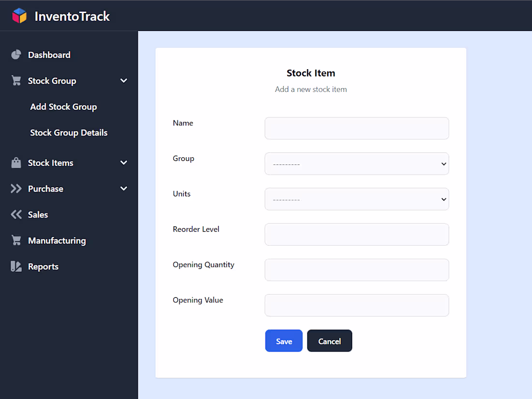
Task: Save the new stock item
Action: click(x=283, y=340)
